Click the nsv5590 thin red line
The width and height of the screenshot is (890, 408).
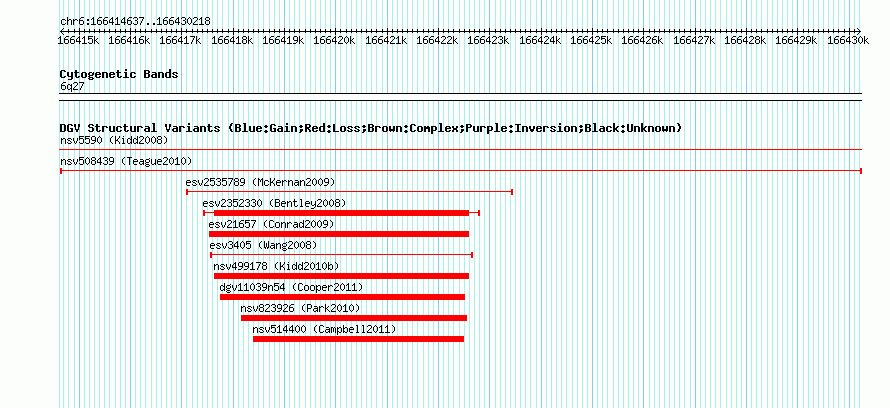tap(461, 150)
